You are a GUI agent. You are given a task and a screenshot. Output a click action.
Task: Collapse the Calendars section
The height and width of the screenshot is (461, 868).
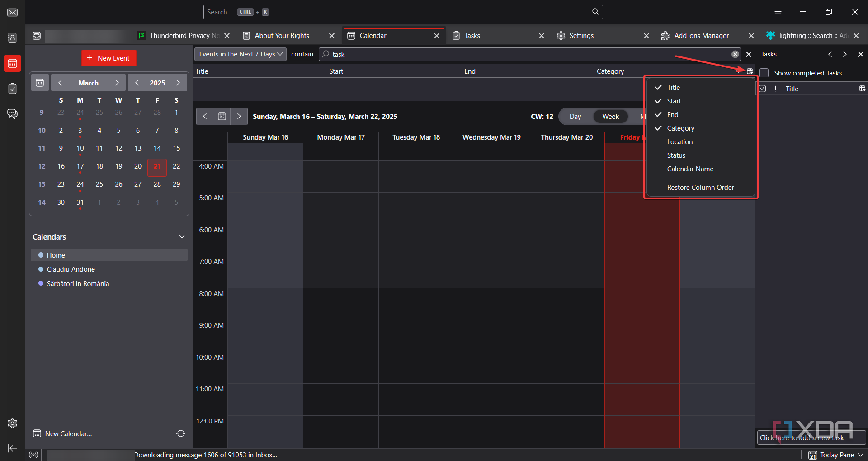click(x=182, y=237)
